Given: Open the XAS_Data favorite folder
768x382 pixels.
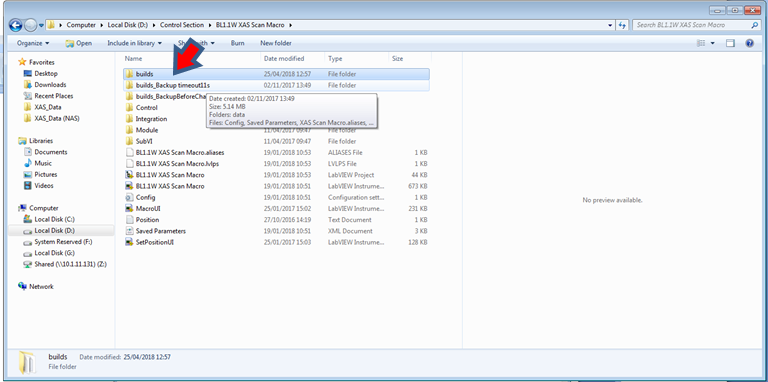Looking at the screenshot, I should pyautogui.click(x=48, y=107).
